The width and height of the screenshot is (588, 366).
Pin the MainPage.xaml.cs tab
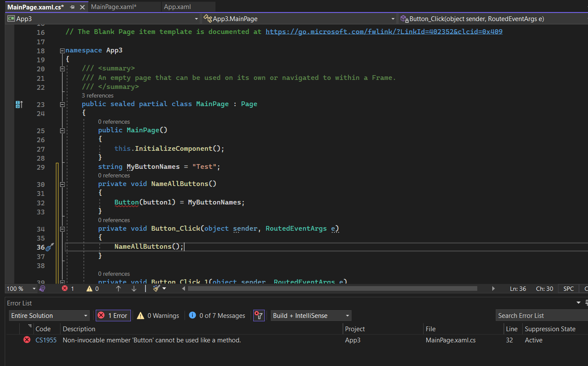(72, 7)
